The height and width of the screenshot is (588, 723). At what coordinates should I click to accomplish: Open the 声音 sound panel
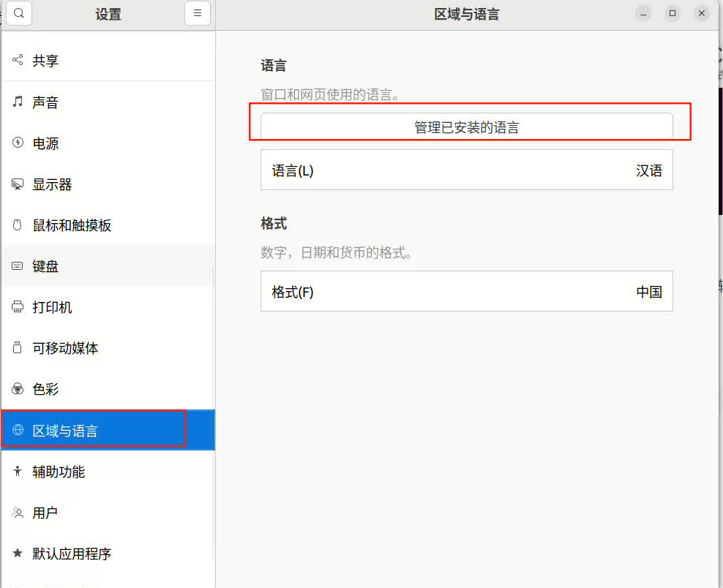108,102
